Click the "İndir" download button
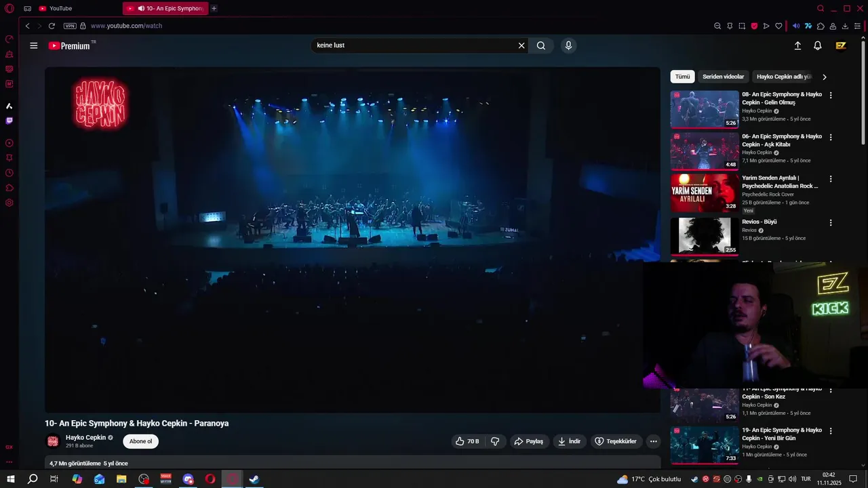Image resolution: width=868 pixels, height=488 pixels. tap(570, 441)
